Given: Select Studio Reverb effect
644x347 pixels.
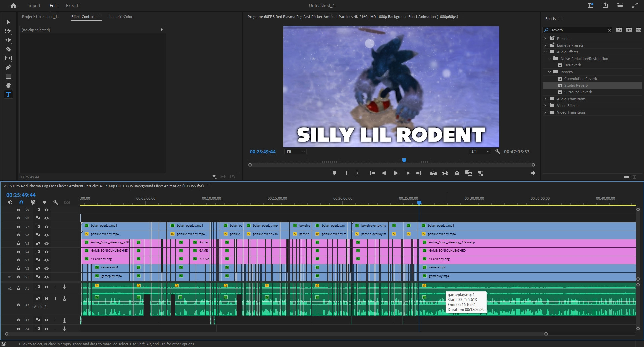Looking at the screenshot, I should click(576, 85).
